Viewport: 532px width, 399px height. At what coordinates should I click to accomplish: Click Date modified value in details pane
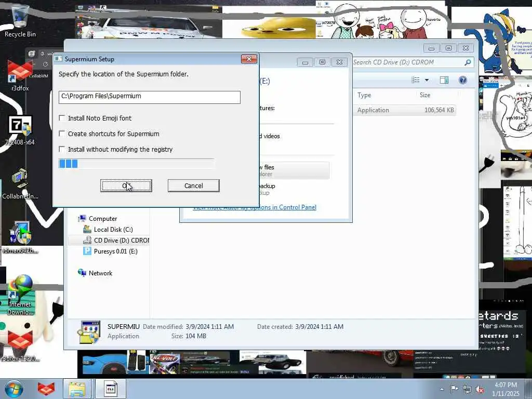(209, 326)
